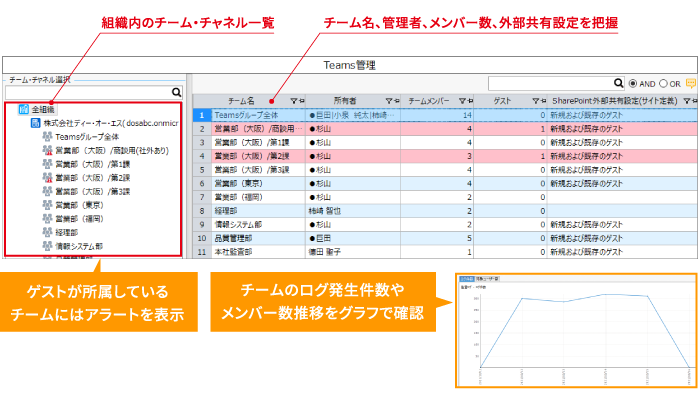Click the team icon for 営業部（東京） in tree
The width and height of the screenshot is (700, 397).
point(47,205)
